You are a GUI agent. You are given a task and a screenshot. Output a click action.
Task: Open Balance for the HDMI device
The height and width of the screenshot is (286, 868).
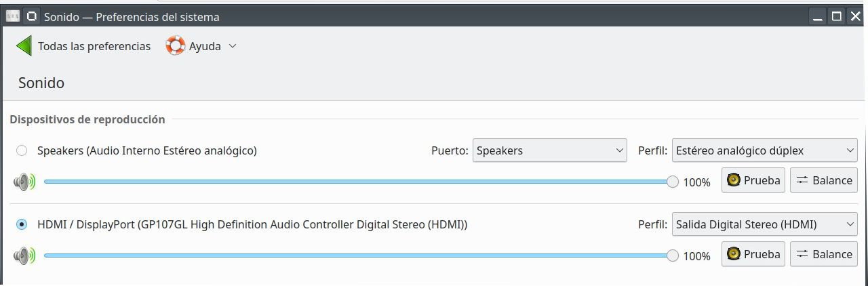pos(823,254)
